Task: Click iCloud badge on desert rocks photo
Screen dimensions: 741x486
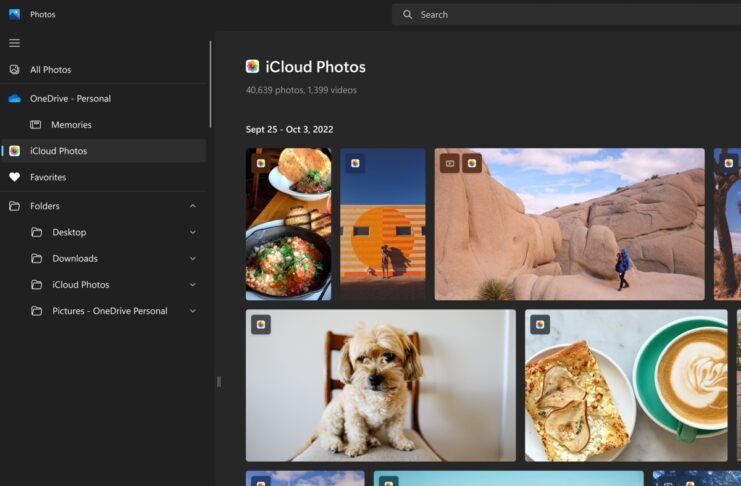Action: click(x=472, y=164)
